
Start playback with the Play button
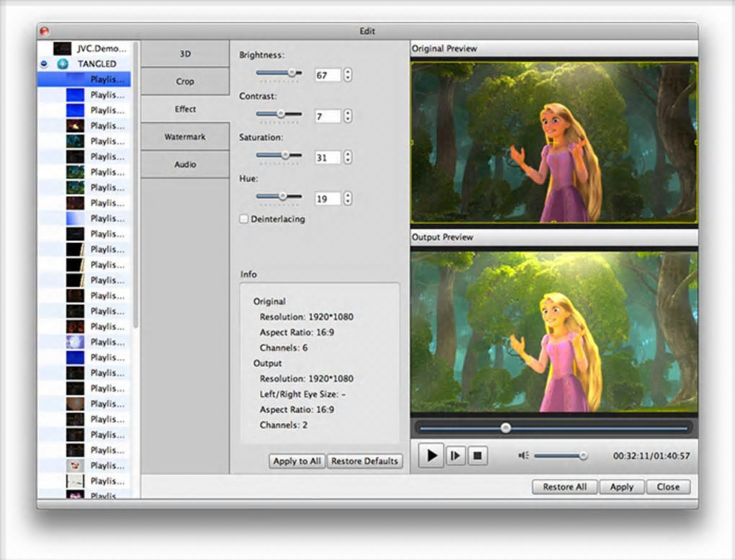click(431, 455)
